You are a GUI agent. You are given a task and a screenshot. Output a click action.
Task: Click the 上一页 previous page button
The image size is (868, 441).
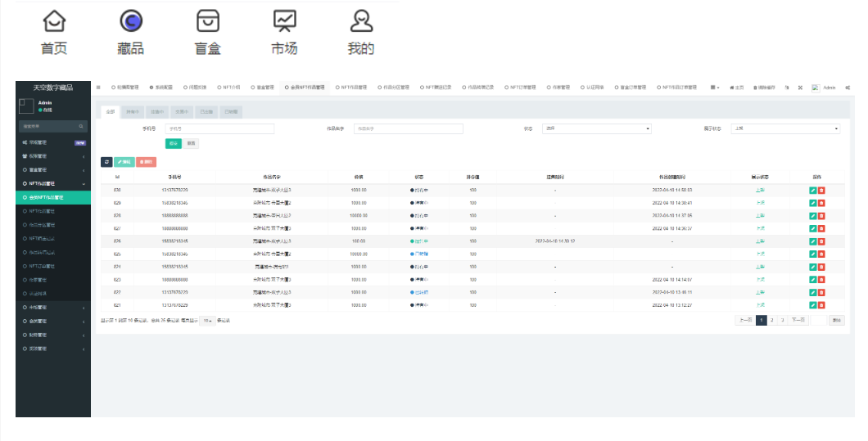coord(746,320)
